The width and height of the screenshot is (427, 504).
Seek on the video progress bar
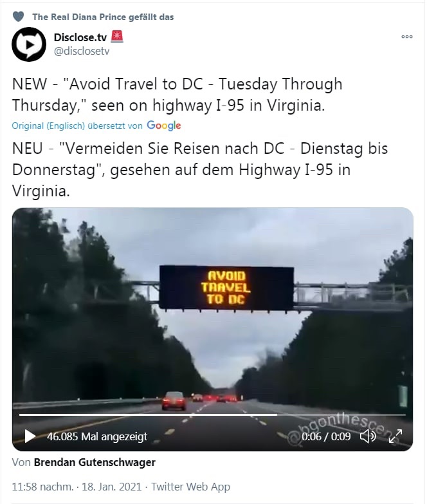pyautogui.click(x=212, y=415)
